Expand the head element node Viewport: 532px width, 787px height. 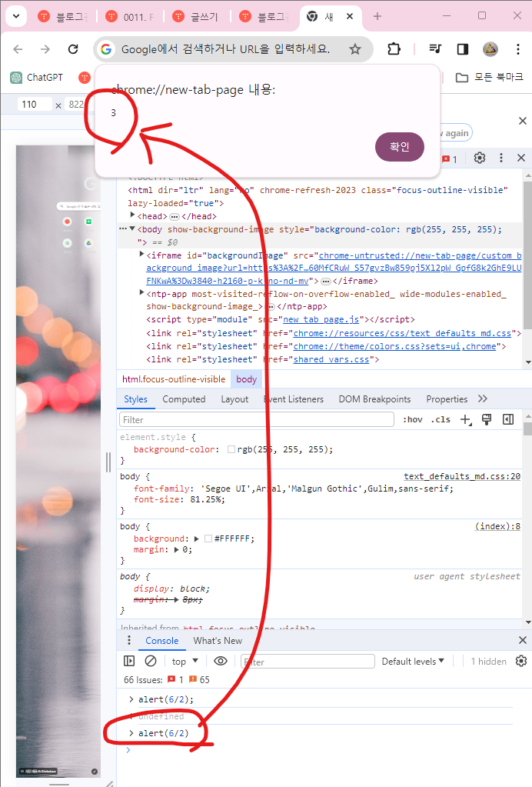(x=132, y=215)
